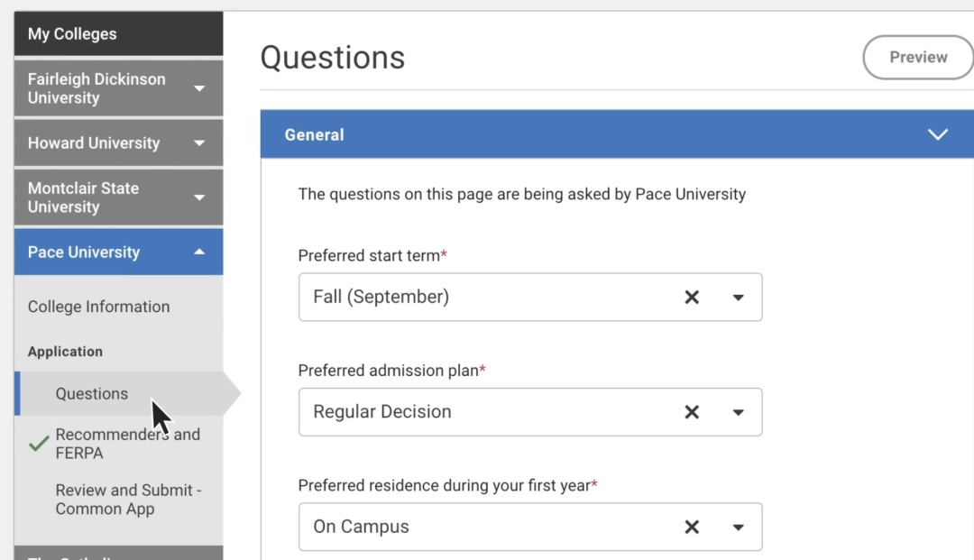Collapse the General section with its chevron
This screenshot has height=560, width=974.
(937, 134)
